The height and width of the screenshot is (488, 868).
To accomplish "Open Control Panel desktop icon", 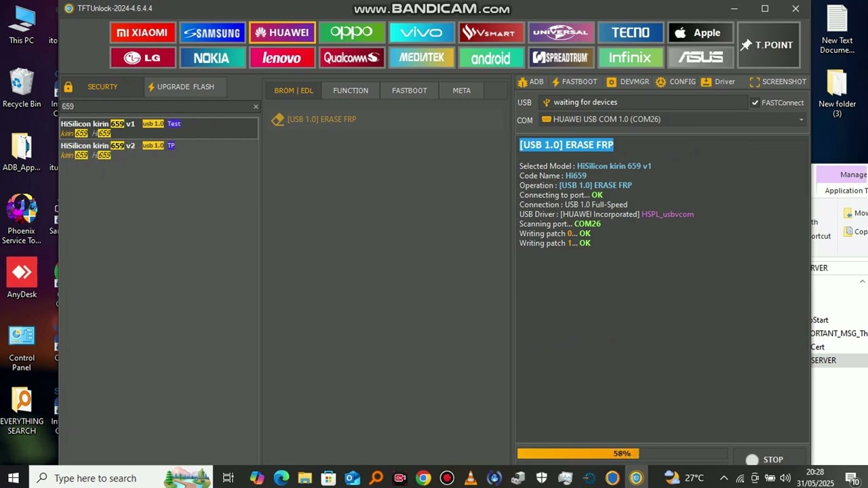I will pos(22,348).
